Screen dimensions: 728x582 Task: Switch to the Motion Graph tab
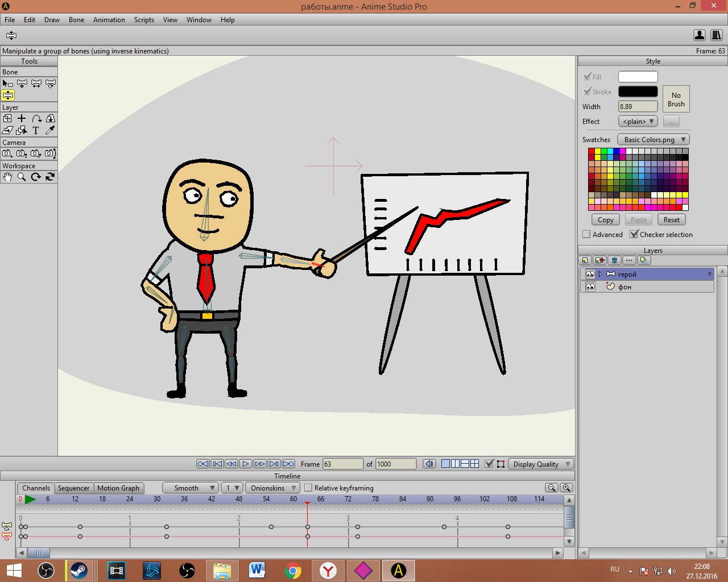(118, 488)
